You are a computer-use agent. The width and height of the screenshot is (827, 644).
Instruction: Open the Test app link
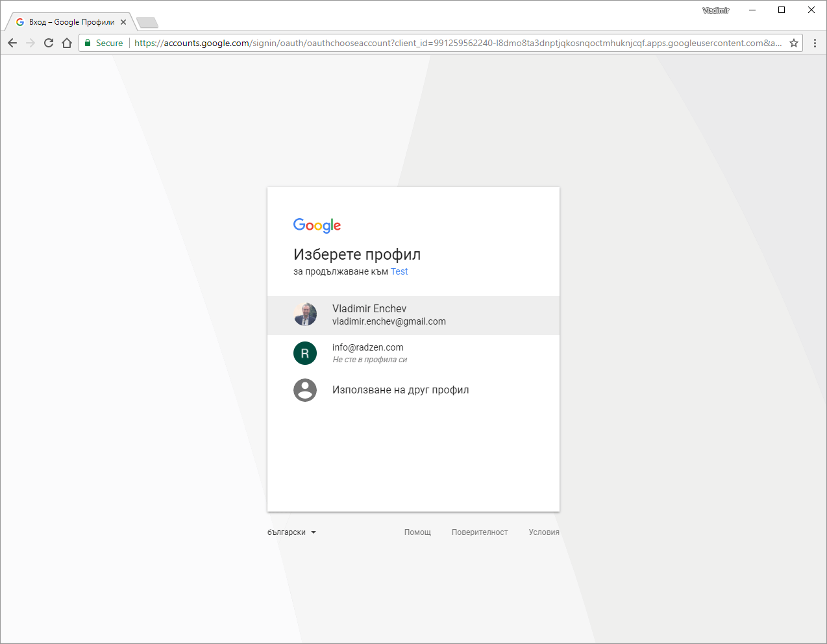(x=399, y=271)
